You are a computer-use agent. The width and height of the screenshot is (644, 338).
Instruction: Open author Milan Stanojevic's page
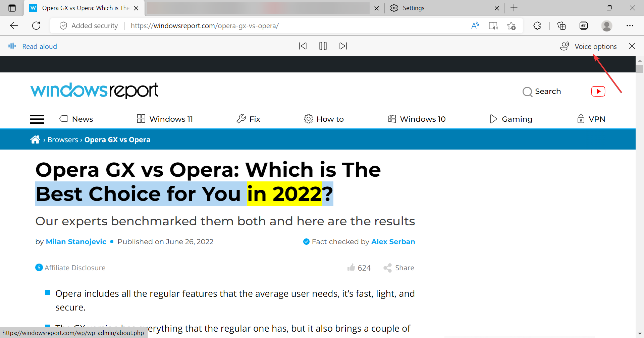[x=76, y=242]
